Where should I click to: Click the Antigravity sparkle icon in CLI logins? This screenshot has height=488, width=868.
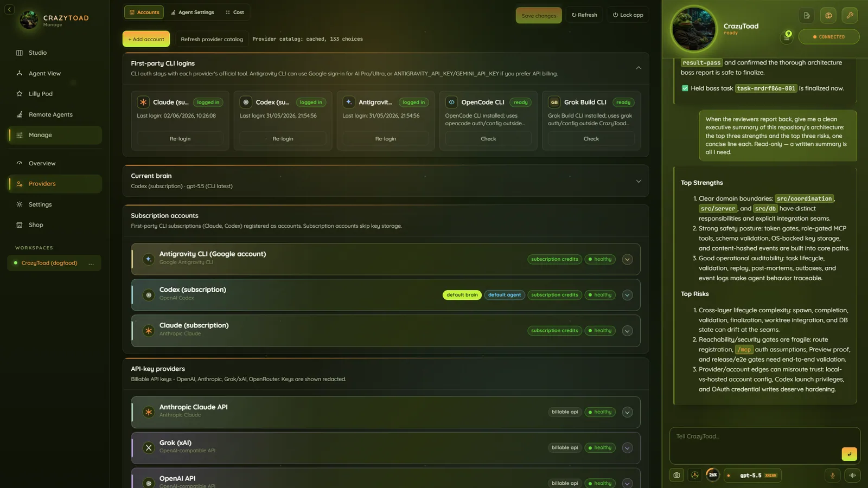(x=349, y=102)
